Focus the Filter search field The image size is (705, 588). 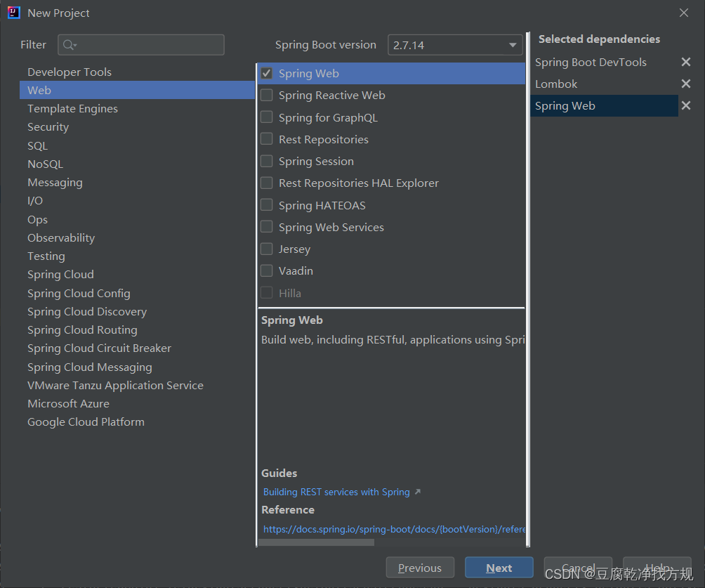140,45
